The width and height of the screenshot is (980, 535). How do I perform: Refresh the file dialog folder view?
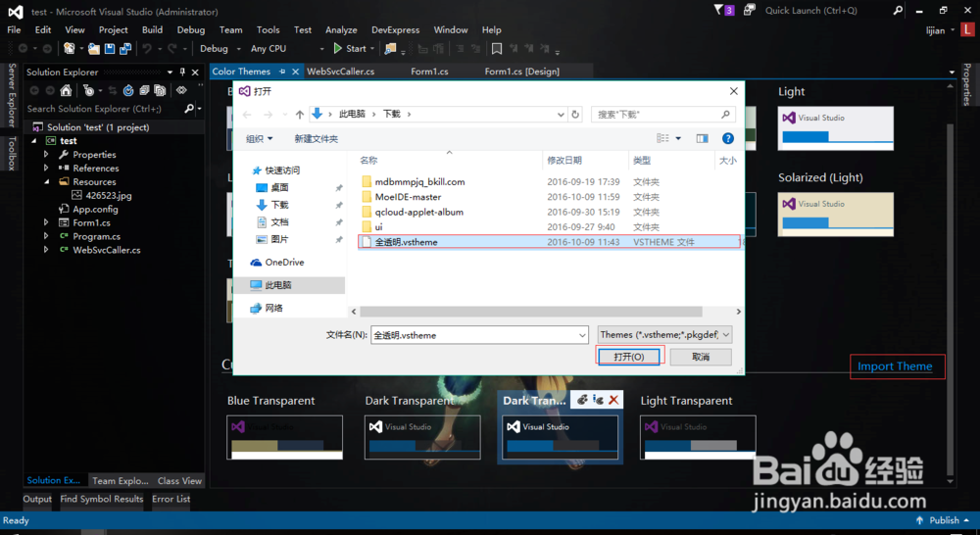coord(575,115)
